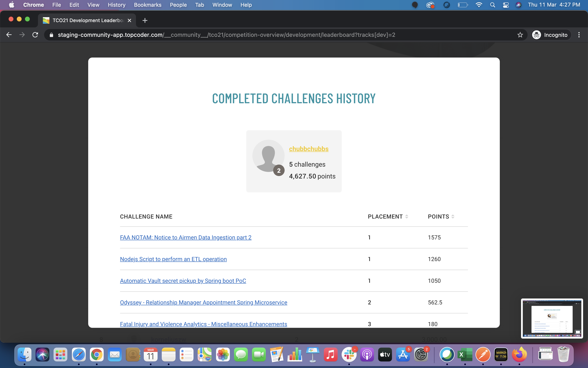
Task: Open Chrome's three-dot menu
Action: pyautogui.click(x=579, y=35)
